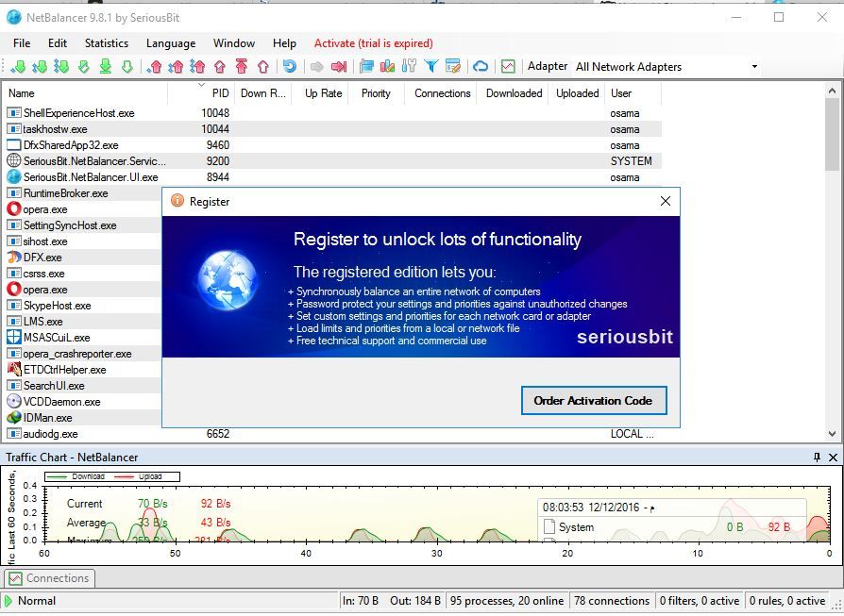Open the File menu

tap(22, 43)
